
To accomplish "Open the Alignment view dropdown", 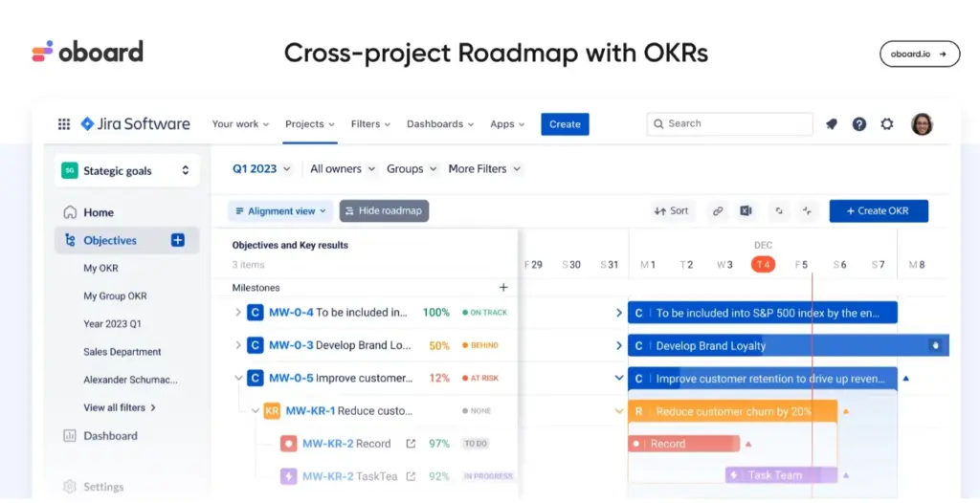I will pyautogui.click(x=280, y=211).
